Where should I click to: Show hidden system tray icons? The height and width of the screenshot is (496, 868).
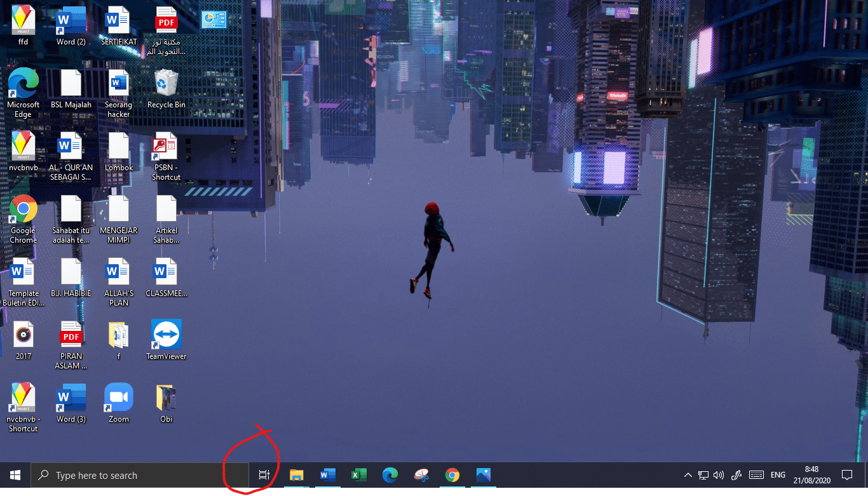point(688,475)
